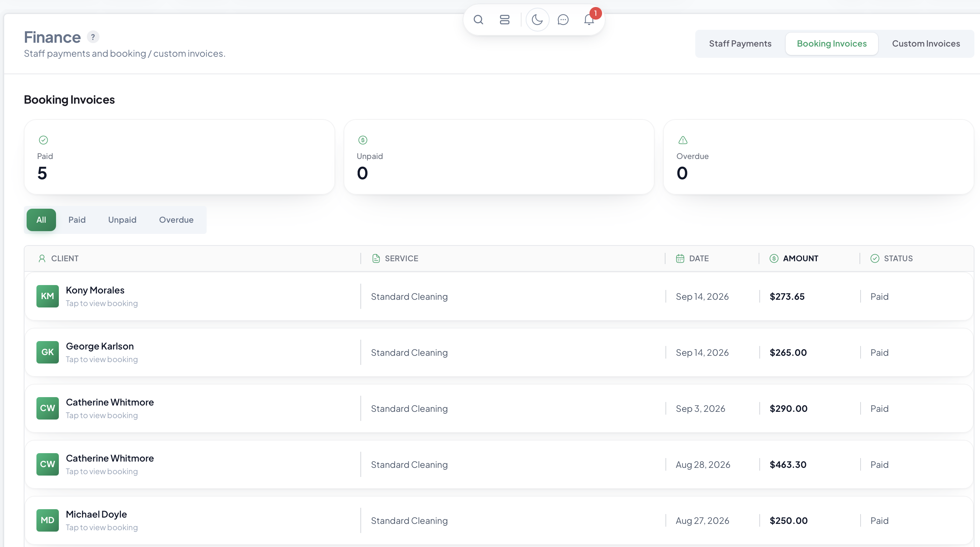Open notifications bell icon

tap(589, 19)
